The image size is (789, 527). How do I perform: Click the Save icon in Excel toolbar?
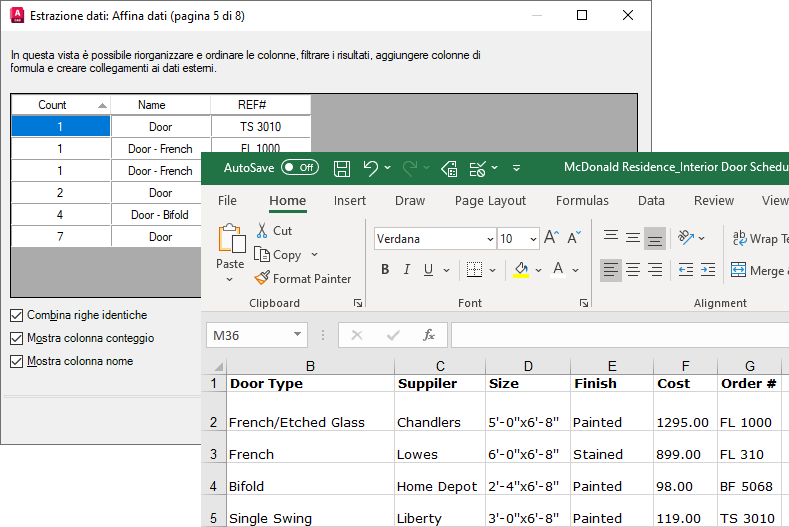coord(342,168)
